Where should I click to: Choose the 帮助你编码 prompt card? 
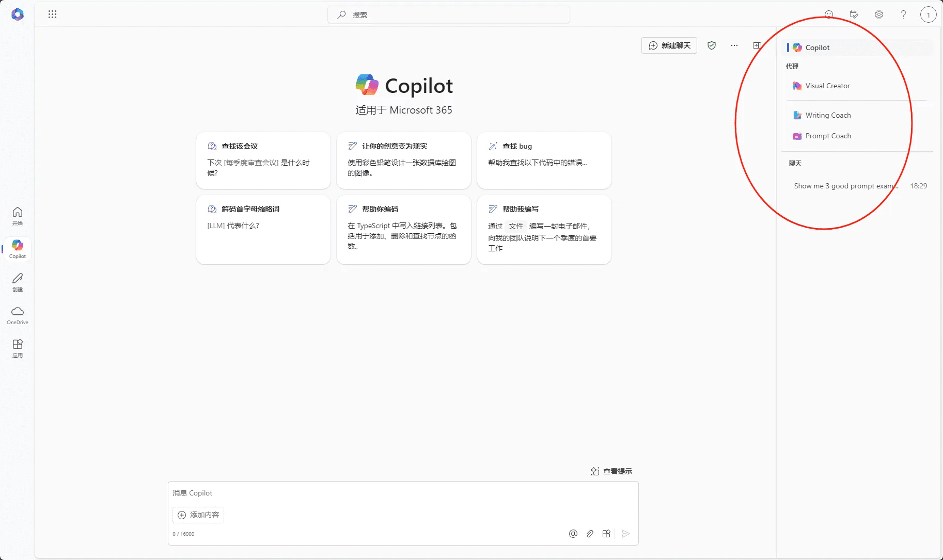pyautogui.click(x=404, y=230)
